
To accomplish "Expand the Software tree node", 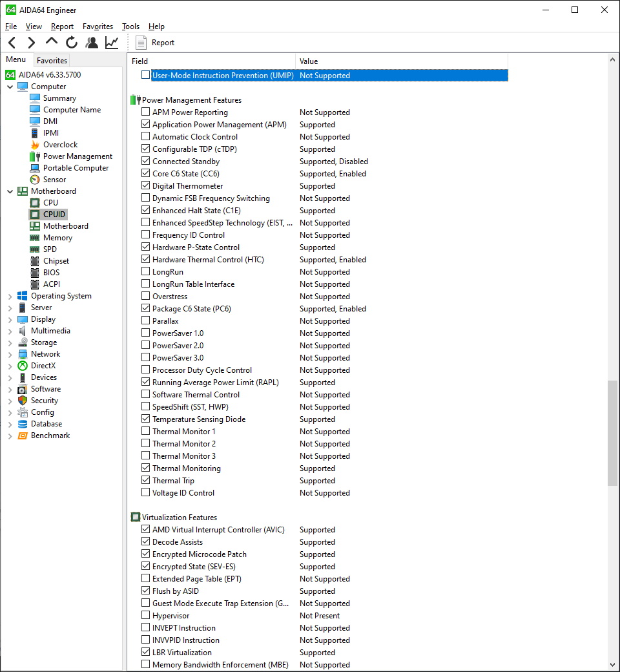I will pyautogui.click(x=10, y=389).
